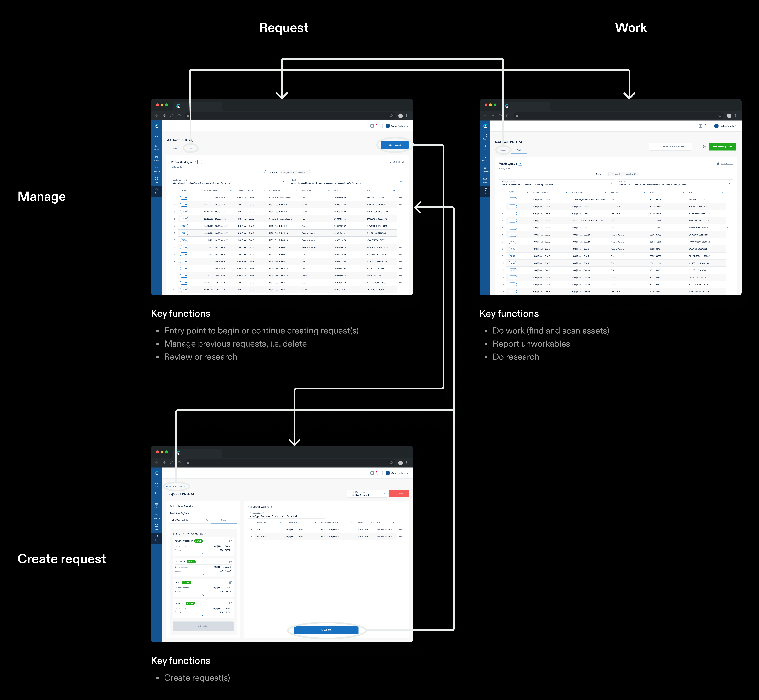Open Power of Attorney result in new window icon
This screenshot has width=759, height=700.
point(230,541)
